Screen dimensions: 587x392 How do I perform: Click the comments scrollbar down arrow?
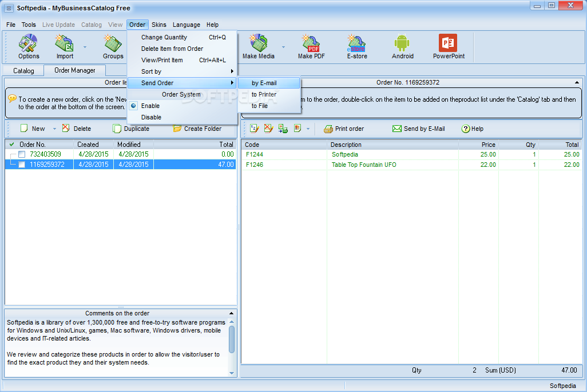(x=232, y=373)
